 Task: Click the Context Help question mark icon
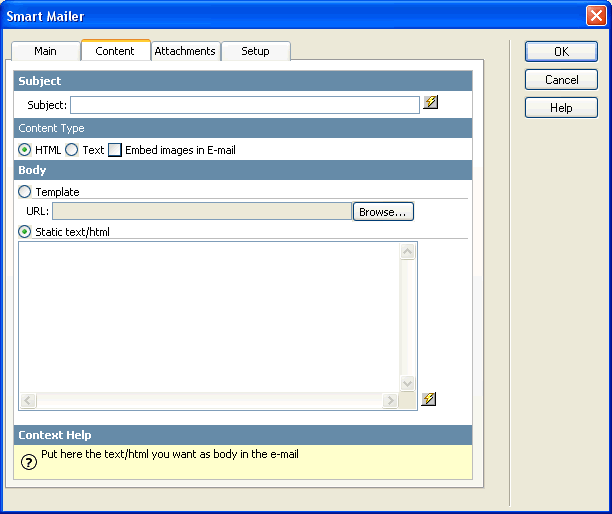click(29, 462)
